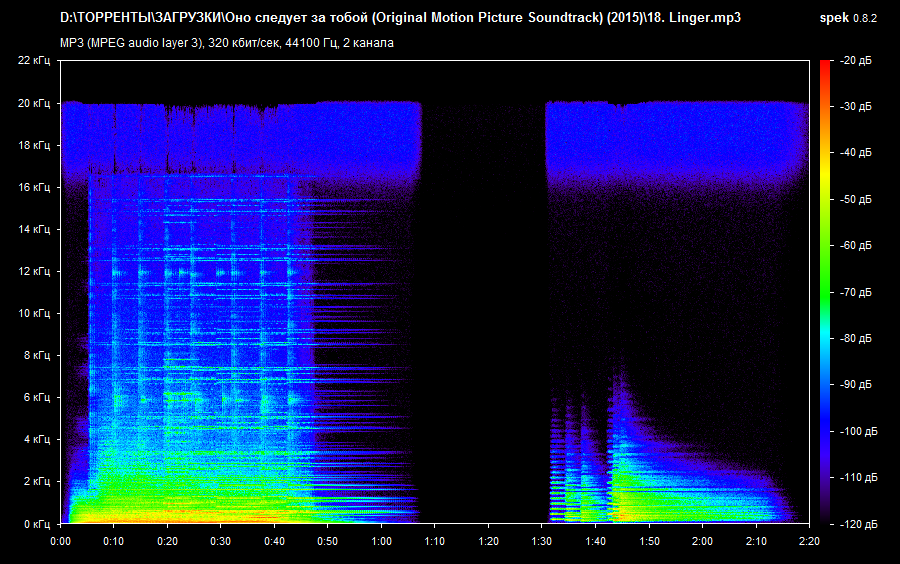Click the '-20 дБ' level scale label
The image size is (900, 564).
pyautogui.click(x=856, y=60)
